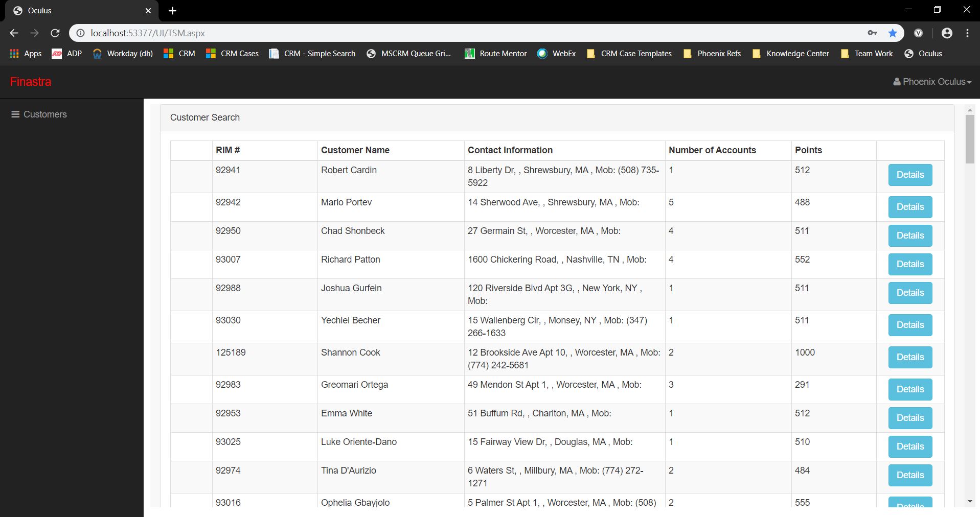
Task: Select address 51 Buffum Rd, Charlton
Action: [x=539, y=413]
